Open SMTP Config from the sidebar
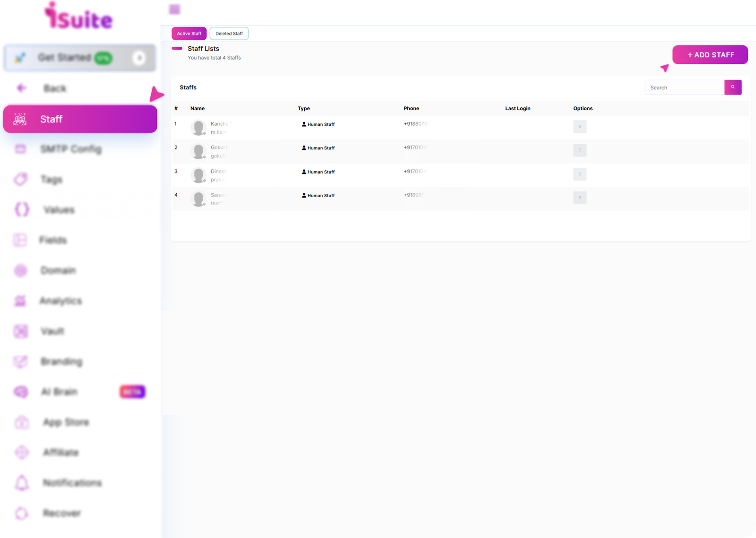 click(x=71, y=149)
